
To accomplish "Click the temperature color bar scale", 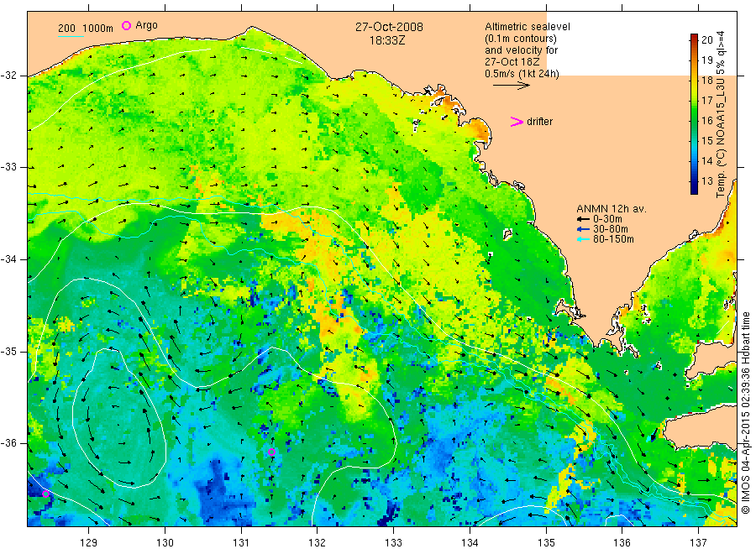I will (x=694, y=114).
